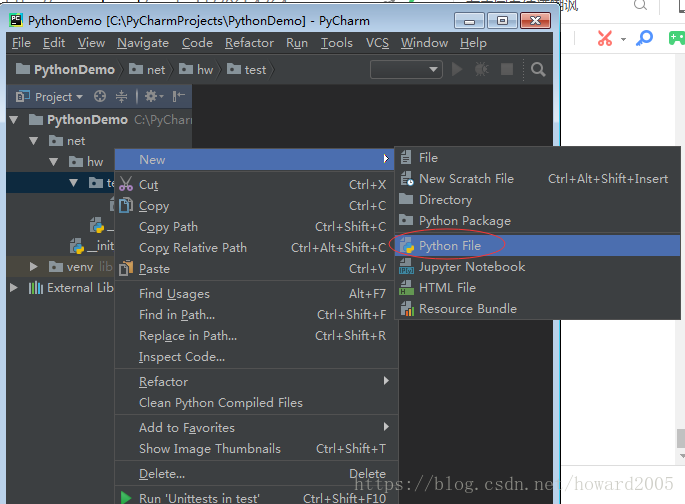
Task: Click the background window vertical scrollbar thumb
Action: [x=681, y=438]
